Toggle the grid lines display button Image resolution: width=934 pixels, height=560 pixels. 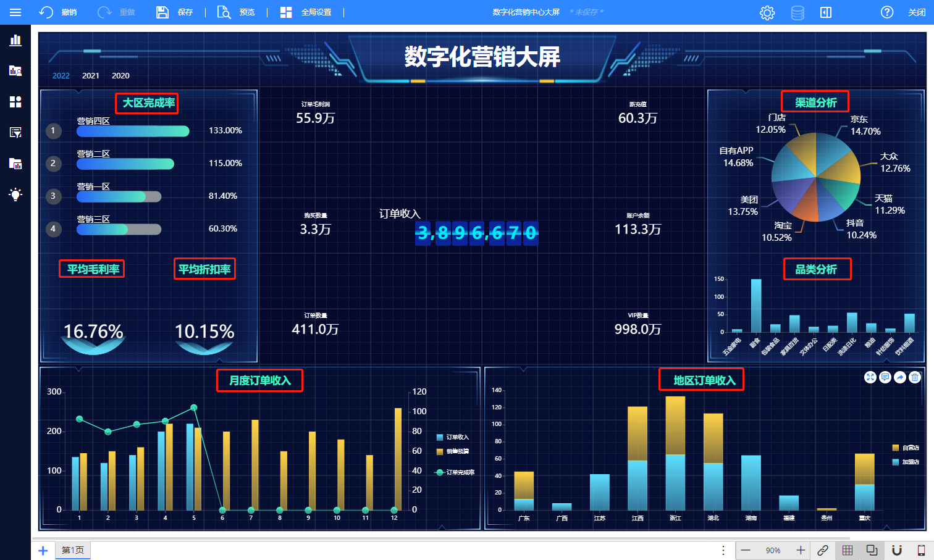pos(848,550)
